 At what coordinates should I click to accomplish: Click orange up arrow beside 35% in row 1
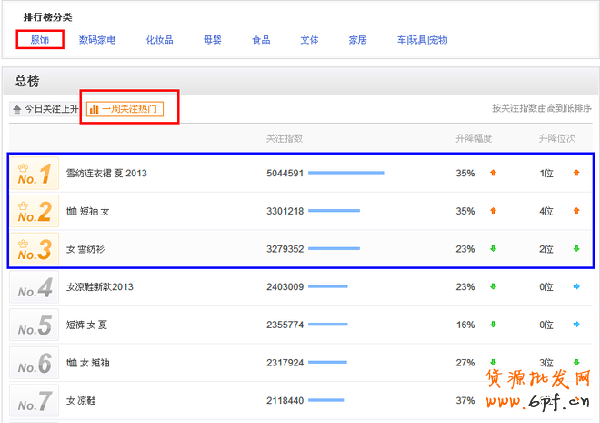click(493, 173)
